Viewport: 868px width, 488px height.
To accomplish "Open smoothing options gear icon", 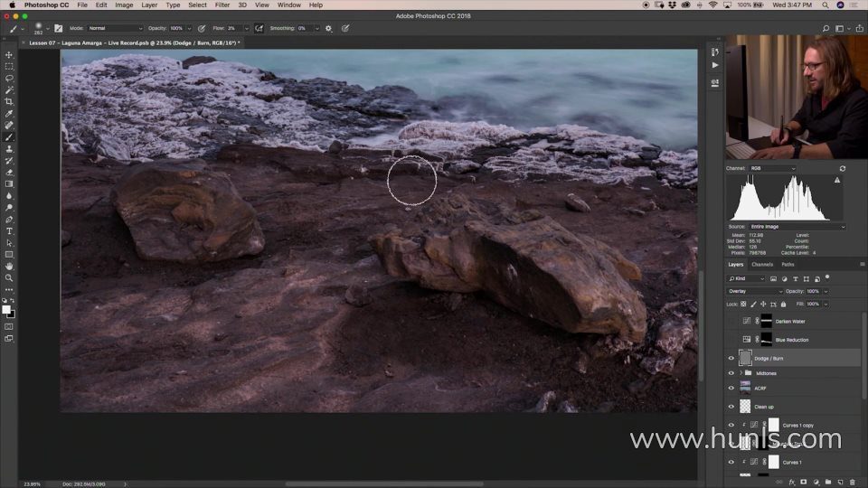I will tap(329, 28).
